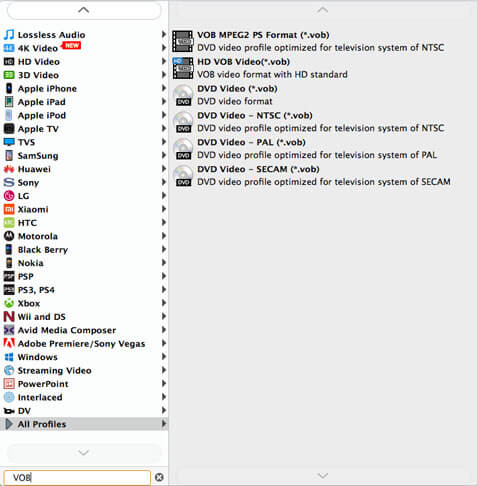477x486 pixels.
Task: Expand the PSP submenu arrow
Action: click(x=164, y=276)
